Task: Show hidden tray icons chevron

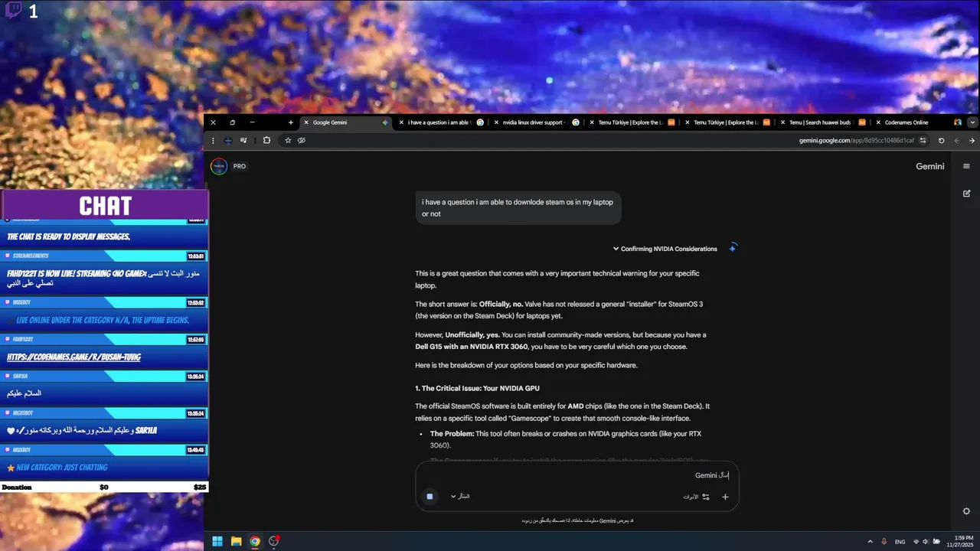Action: pos(870,542)
